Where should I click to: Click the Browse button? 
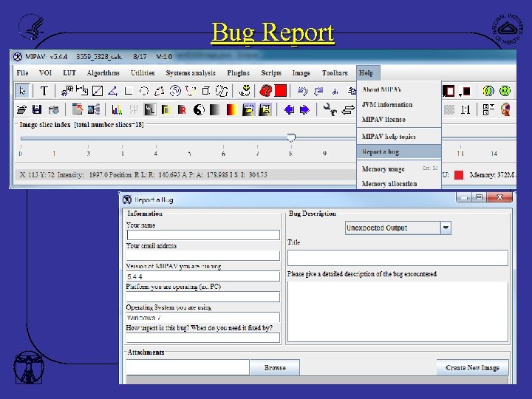pyautogui.click(x=275, y=367)
